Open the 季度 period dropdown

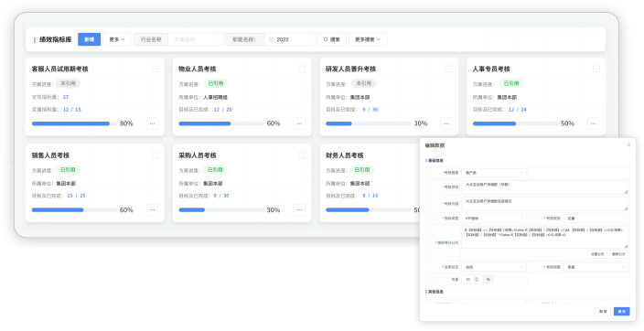(596, 267)
